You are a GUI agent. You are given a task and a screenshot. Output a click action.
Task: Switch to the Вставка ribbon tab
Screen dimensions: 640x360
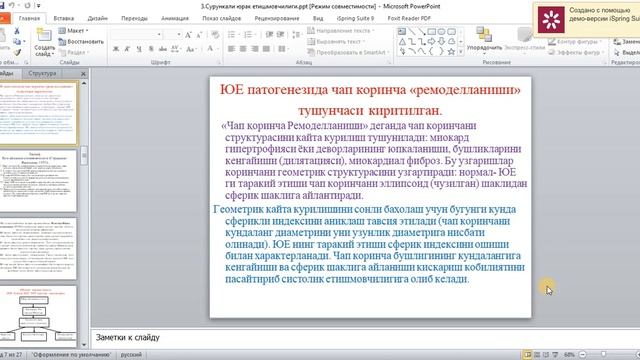click(64, 18)
